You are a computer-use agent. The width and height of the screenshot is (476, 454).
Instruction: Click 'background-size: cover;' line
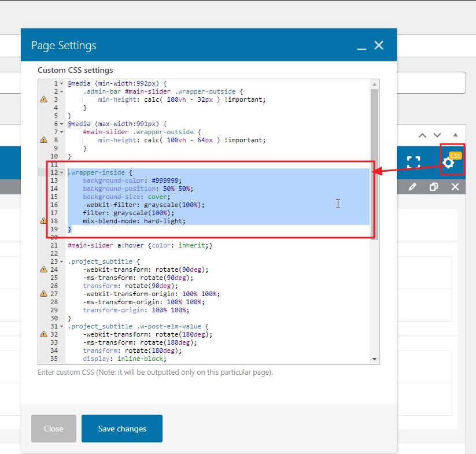pos(127,197)
